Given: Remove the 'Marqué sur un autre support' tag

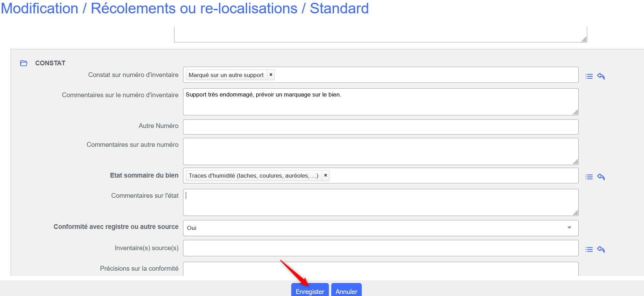Looking at the screenshot, I should click(271, 75).
